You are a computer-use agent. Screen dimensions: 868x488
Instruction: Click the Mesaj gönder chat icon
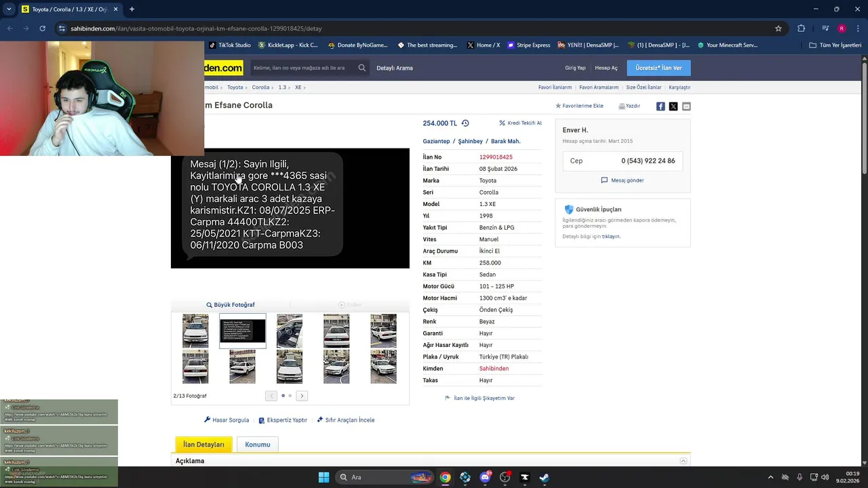click(604, 180)
